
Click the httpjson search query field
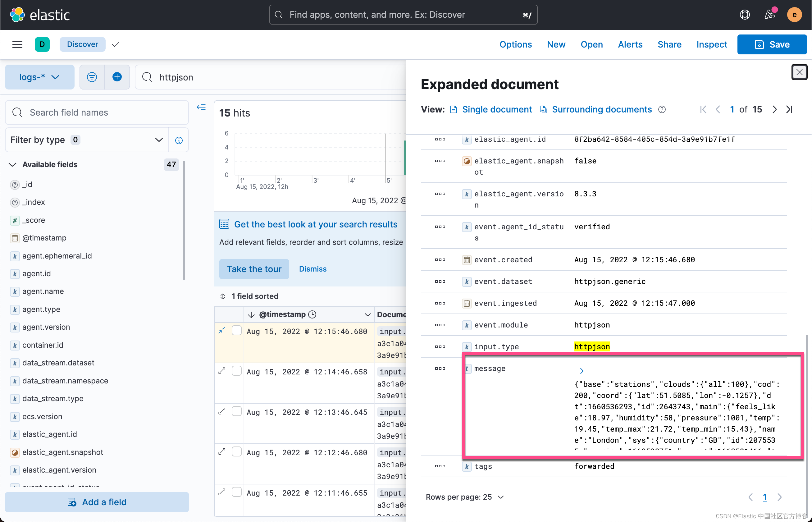click(x=271, y=77)
